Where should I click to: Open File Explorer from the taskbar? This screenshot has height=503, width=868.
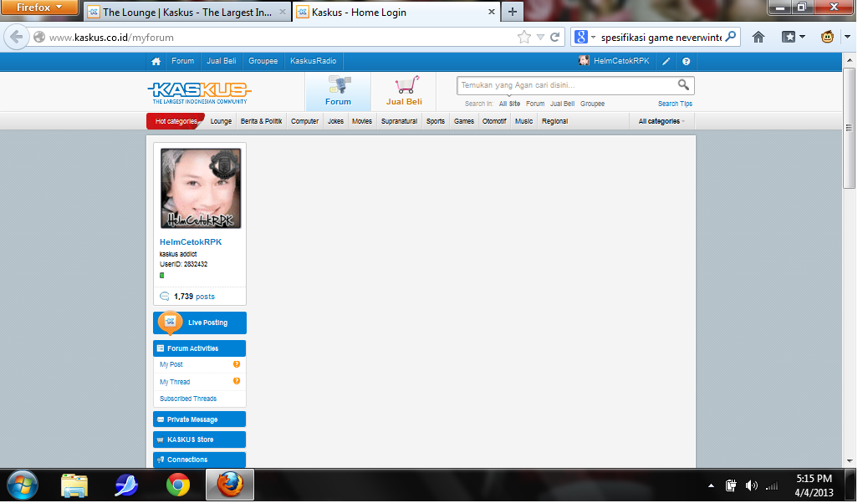(74, 485)
